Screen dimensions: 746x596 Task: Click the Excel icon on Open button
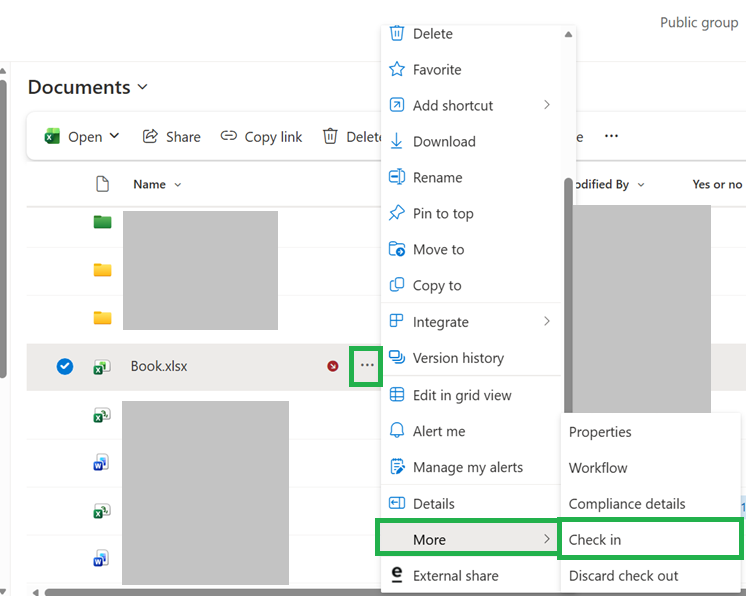pyautogui.click(x=52, y=136)
